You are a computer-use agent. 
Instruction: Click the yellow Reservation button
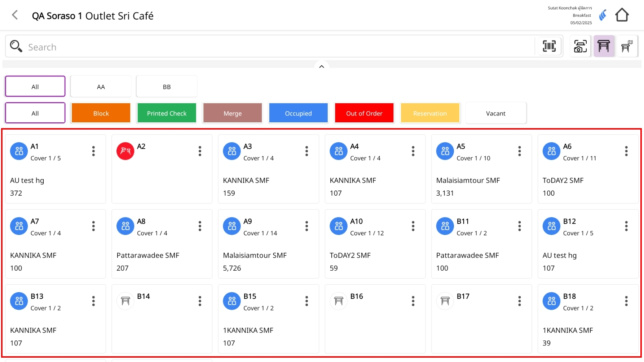430,113
